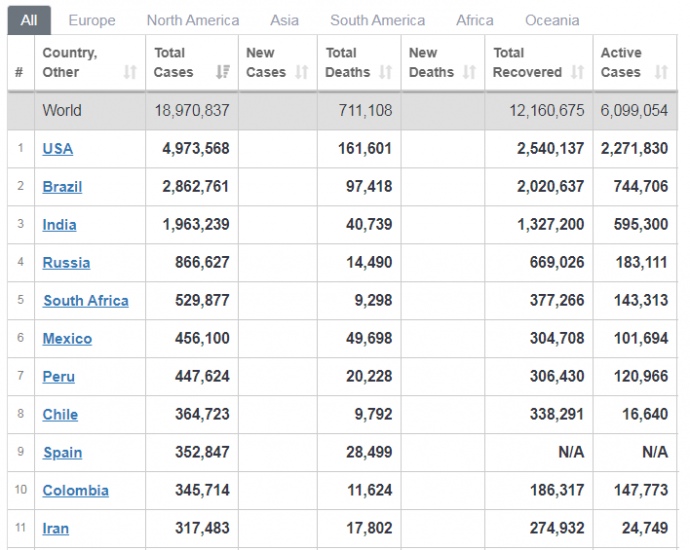Open the Brazil country link

click(62, 187)
